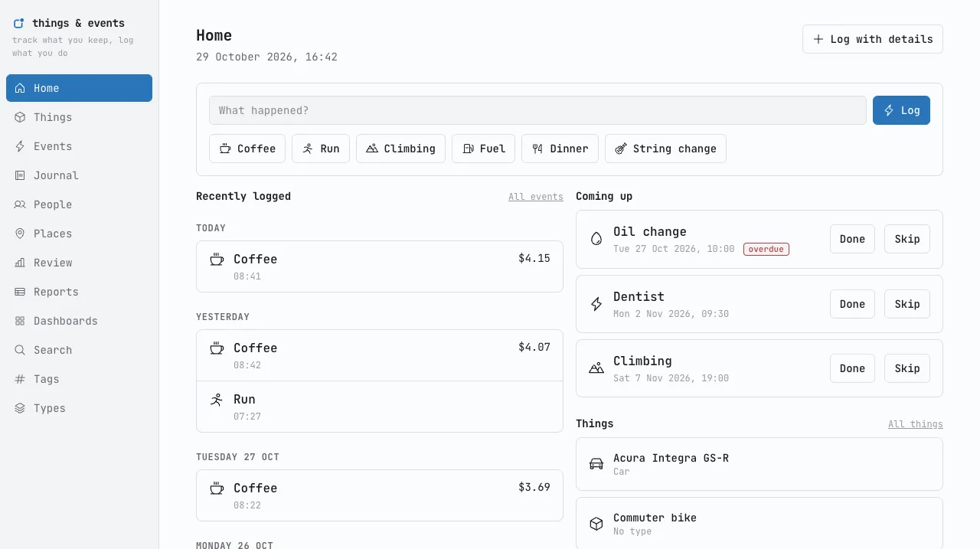The height and width of the screenshot is (549, 980).
Task: Click the things & events logo icon
Action: click(x=19, y=23)
